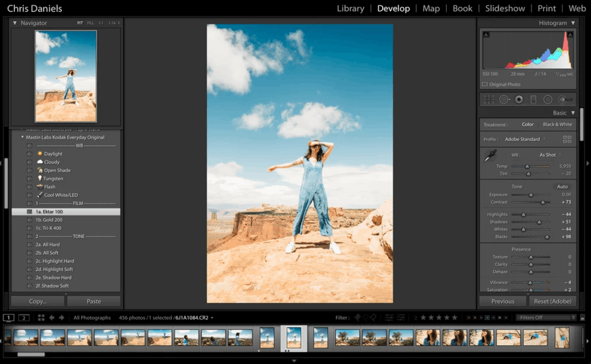Switch to the Book module
The width and height of the screenshot is (591, 364).
pos(463,8)
